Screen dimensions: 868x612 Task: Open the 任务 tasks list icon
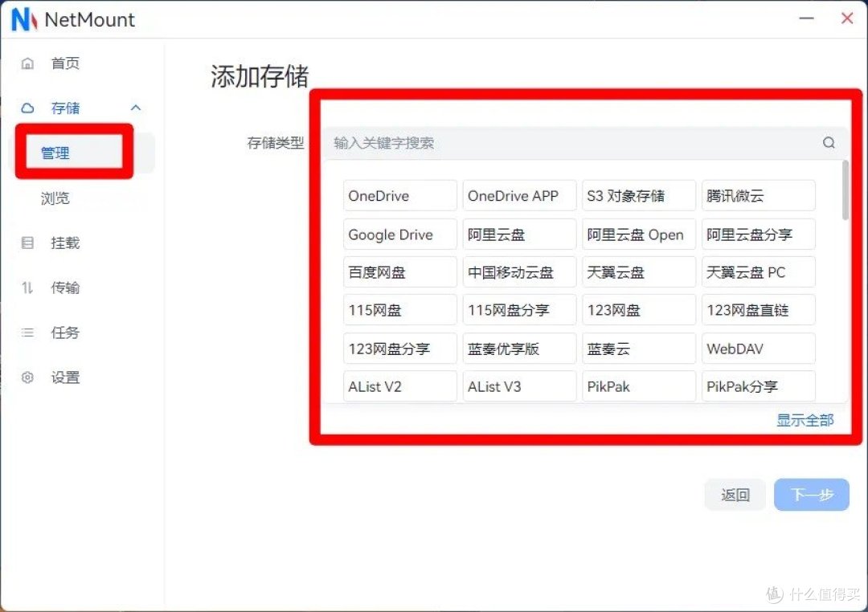click(27, 333)
